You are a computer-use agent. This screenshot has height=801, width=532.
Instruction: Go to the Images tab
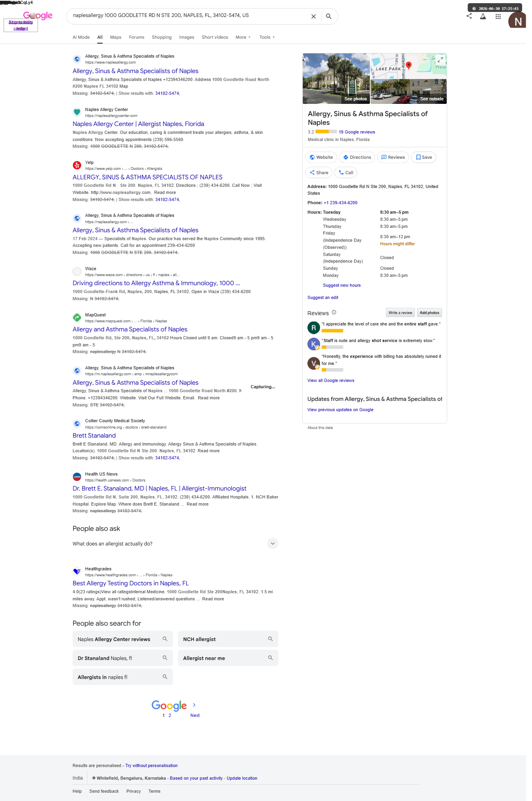point(187,37)
